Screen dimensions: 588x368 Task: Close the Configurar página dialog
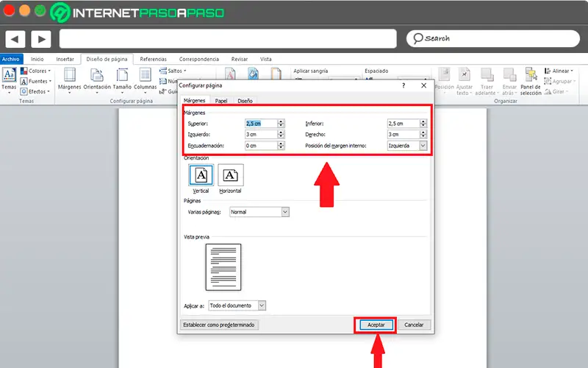coord(424,85)
